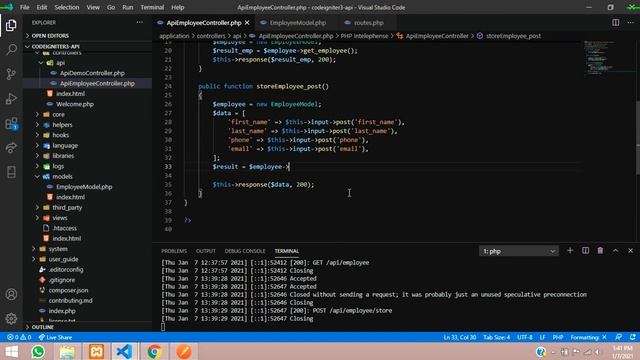Viewport: 640px width, 360px height.
Task: Click the feedback icon in status bar
Action: (x=619, y=337)
